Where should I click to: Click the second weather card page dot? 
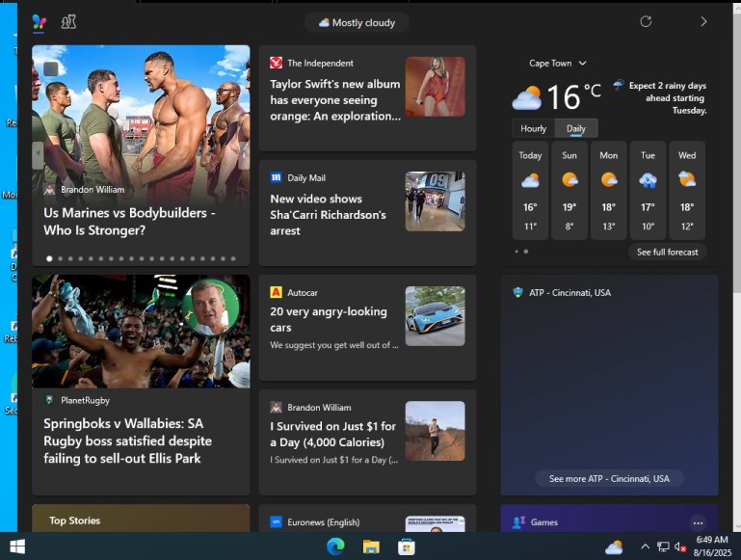tap(526, 252)
